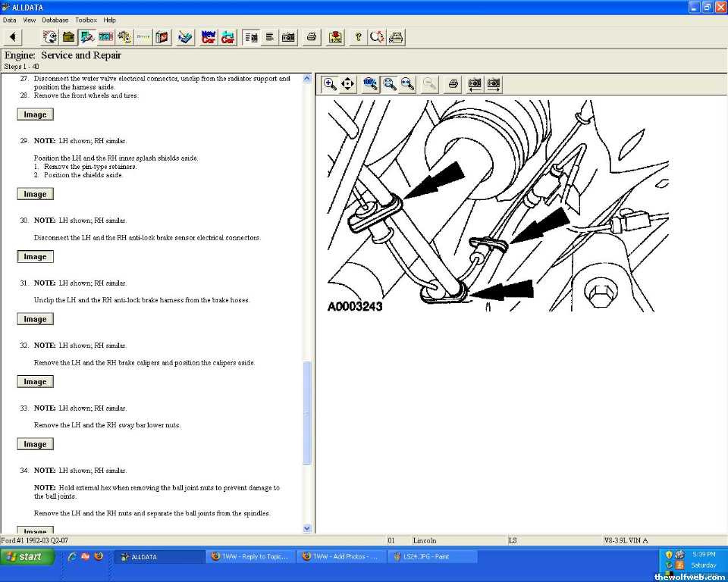Screen dimensions: 728x582
Task: Show image for step 28
Action: 35,115
